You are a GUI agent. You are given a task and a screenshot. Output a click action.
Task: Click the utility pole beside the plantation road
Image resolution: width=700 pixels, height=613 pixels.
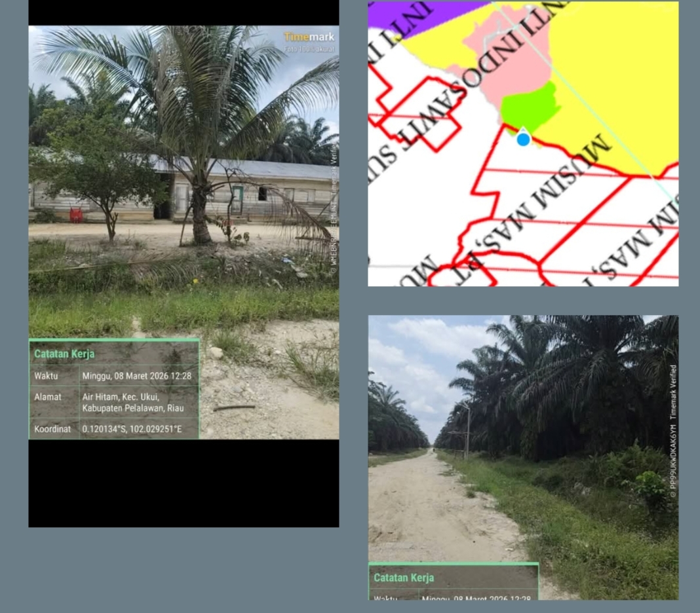point(467,432)
